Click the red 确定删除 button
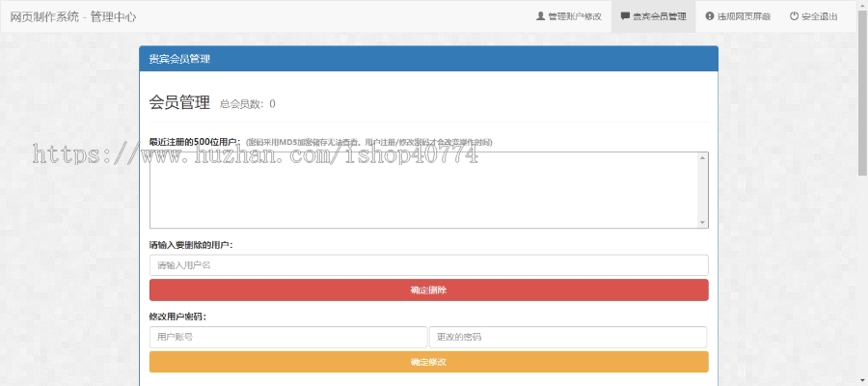The height and width of the screenshot is (386, 868). click(x=429, y=290)
